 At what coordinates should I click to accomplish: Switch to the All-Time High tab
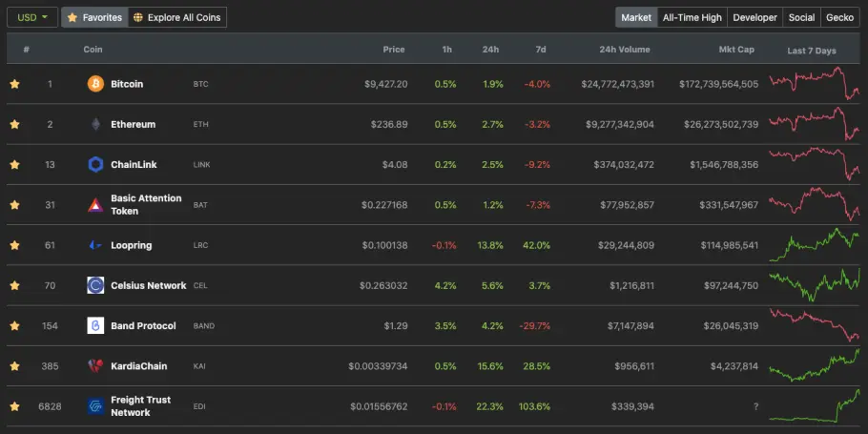coord(692,17)
